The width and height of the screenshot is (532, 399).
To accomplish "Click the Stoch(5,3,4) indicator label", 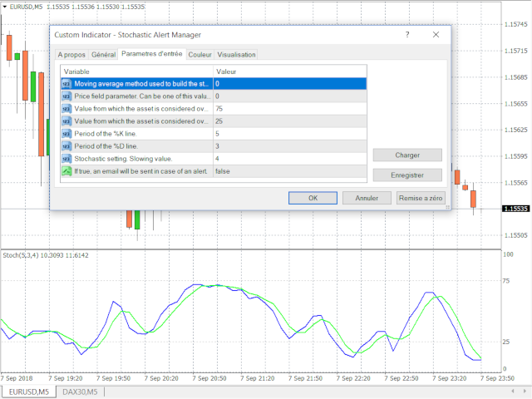I will tap(46, 255).
